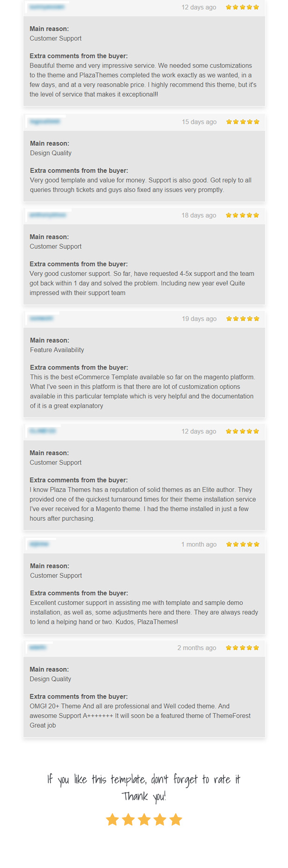288x868 pixels.
Task: Click the star rating beside '15 days ago'
Action: [x=243, y=122]
